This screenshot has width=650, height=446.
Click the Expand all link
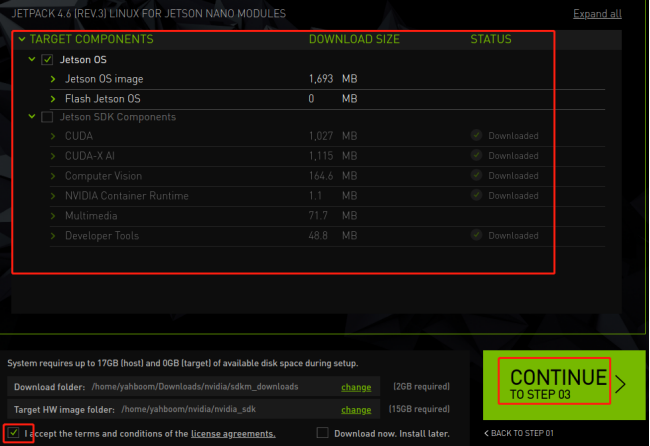[597, 14]
